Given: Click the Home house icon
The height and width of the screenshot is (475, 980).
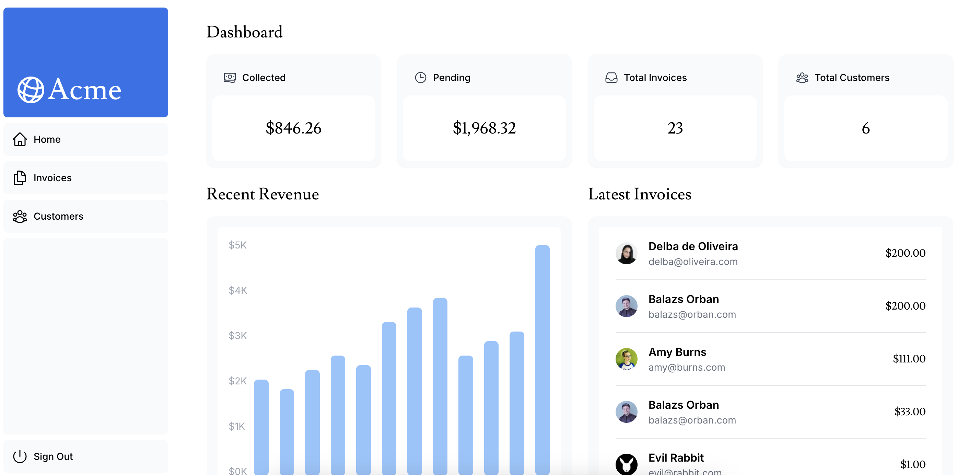Looking at the screenshot, I should click(x=20, y=139).
